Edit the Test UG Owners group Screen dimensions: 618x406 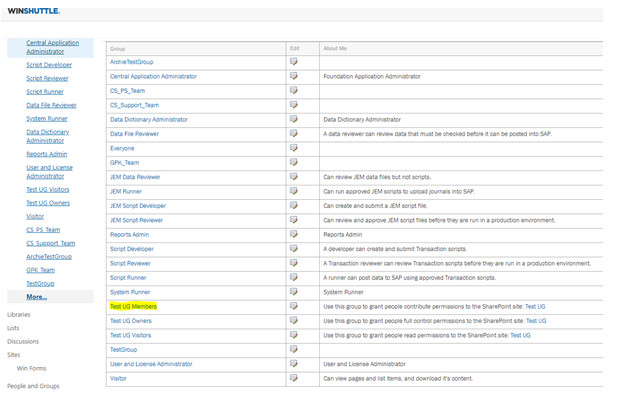(x=294, y=320)
